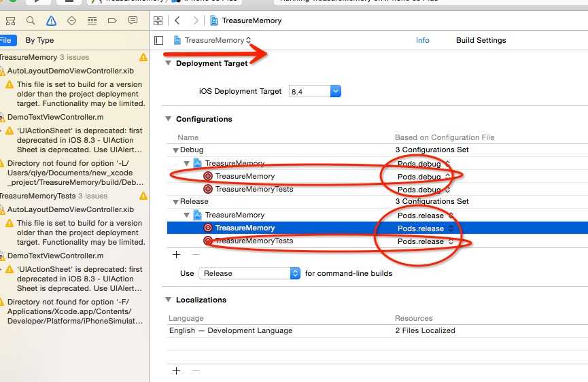Click warning badge beside TreasureMemoryTests 3 issues
The width and height of the screenshot is (588, 382).
(143, 196)
